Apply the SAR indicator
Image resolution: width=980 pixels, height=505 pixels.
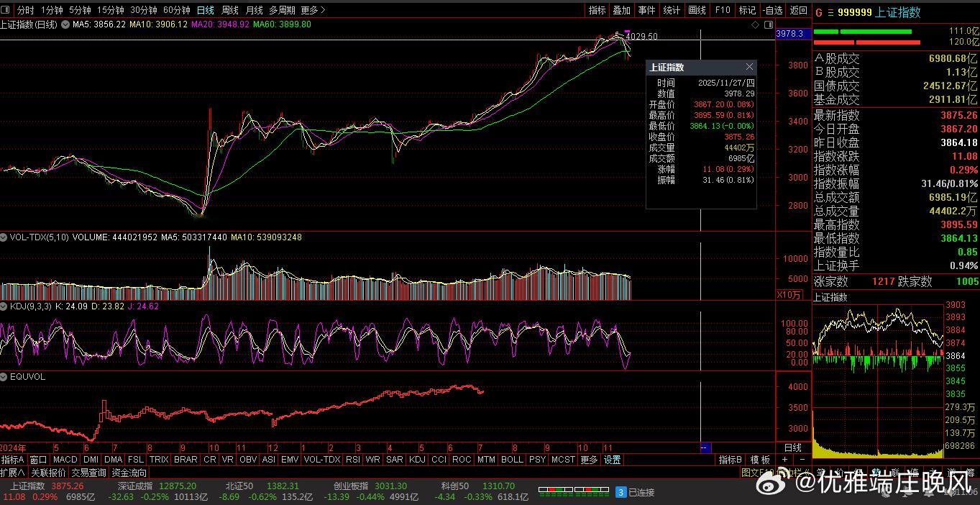point(395,460)
